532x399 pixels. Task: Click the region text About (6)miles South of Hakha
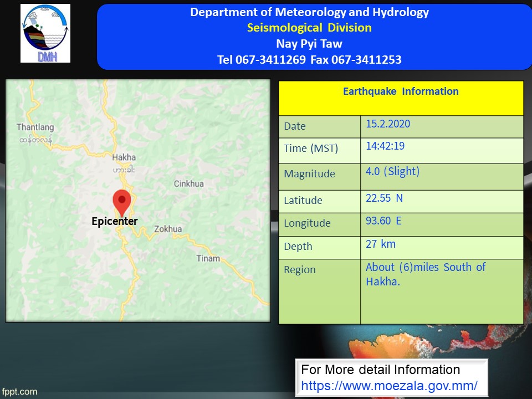tap(426, 274)
